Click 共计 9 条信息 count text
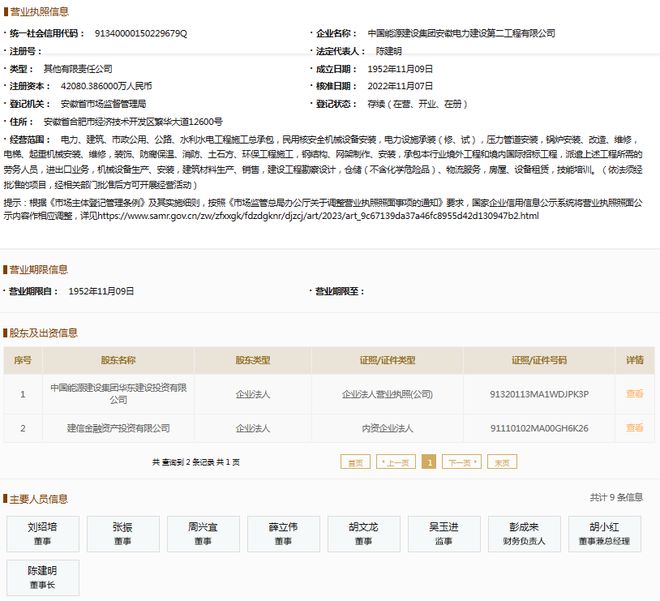This screenshot has height=601, width=660. (616, 497)
